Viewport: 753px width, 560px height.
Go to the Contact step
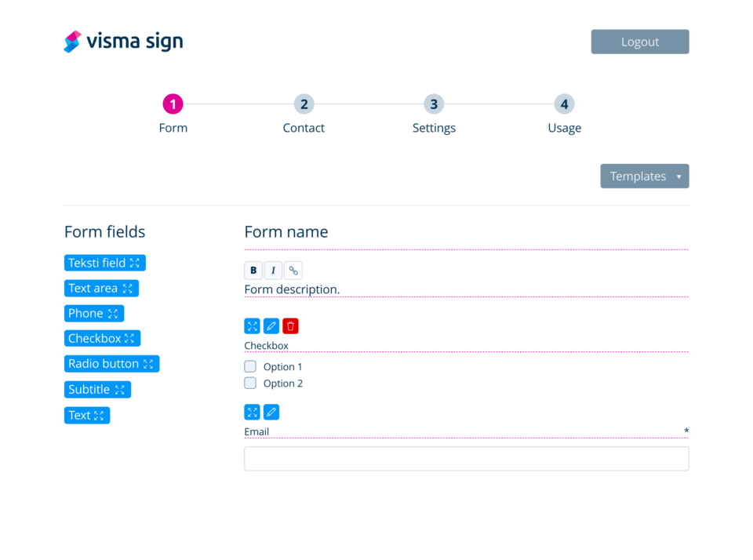click(304, 104)
